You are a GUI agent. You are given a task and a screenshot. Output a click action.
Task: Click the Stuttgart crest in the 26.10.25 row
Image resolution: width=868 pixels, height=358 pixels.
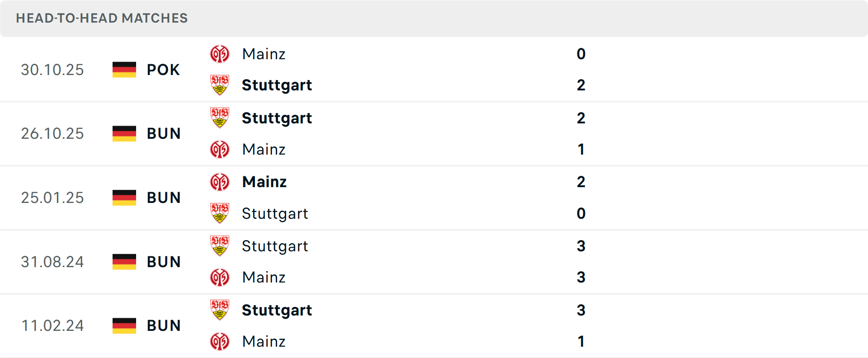tap(220, 118)
